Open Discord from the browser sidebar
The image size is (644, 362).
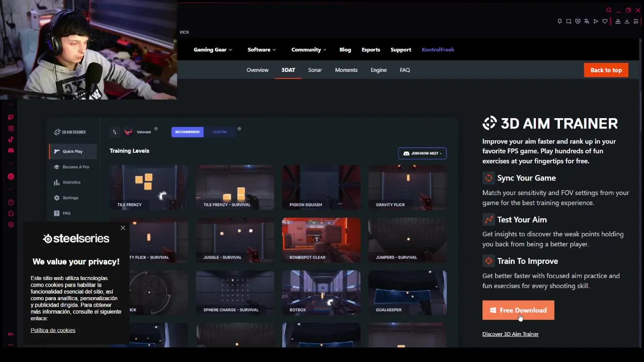(11, 150)
